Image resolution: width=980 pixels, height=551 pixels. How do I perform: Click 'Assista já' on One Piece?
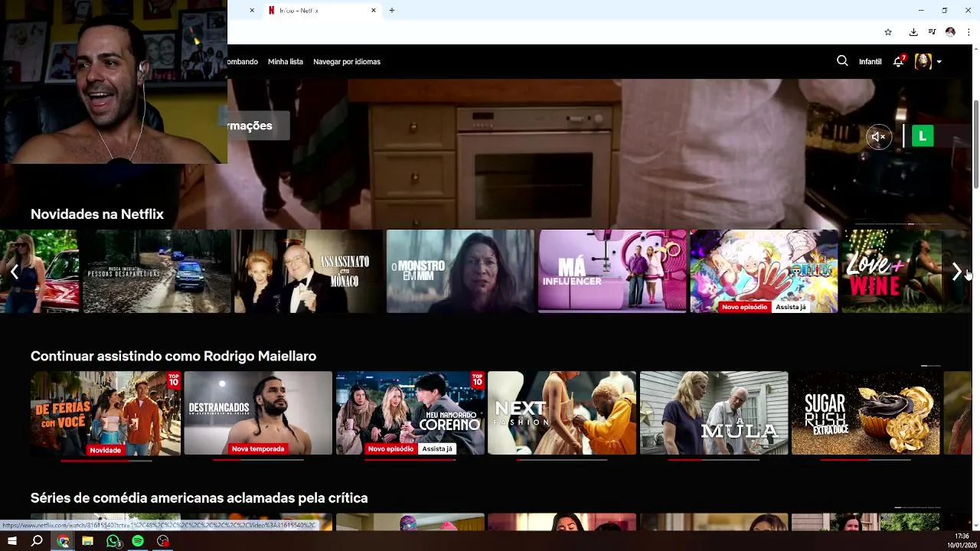click(791, 307)
